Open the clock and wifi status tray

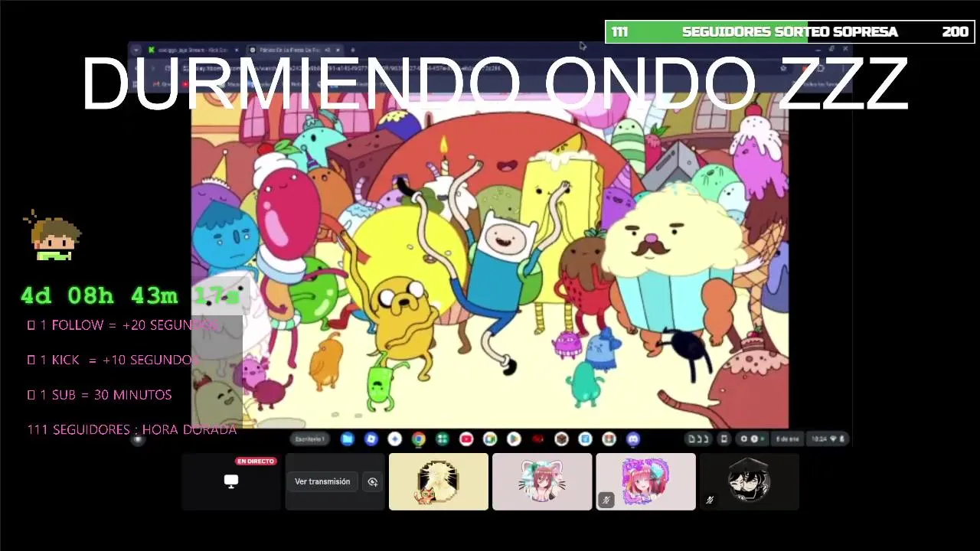pos(828,439)
